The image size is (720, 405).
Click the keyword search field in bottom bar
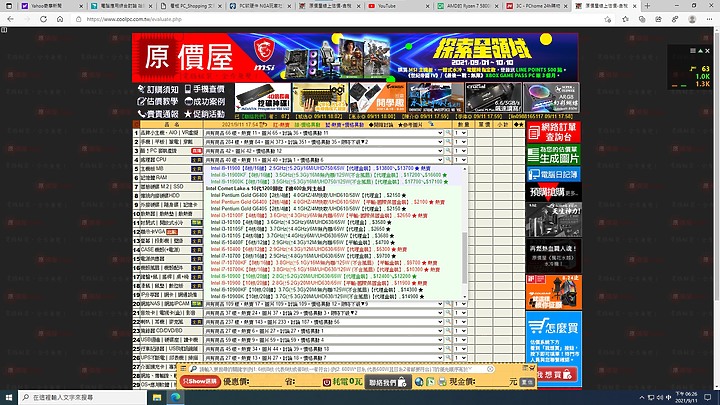point(342,369)
